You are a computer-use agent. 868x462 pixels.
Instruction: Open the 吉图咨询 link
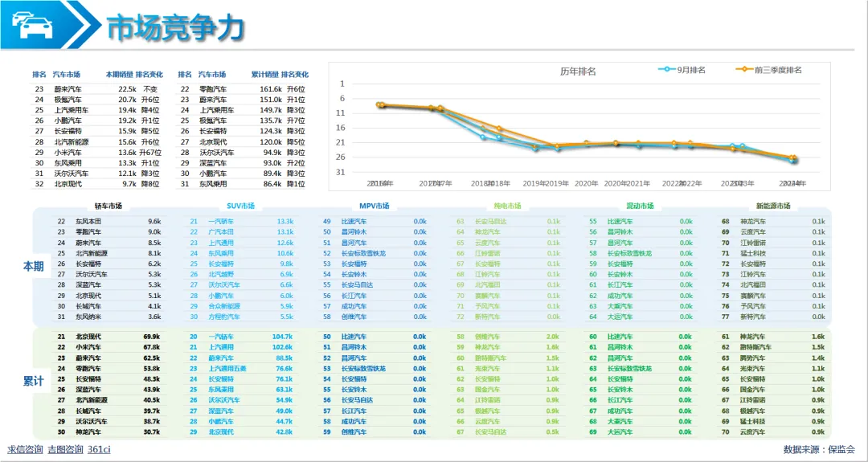coord(65,449)
